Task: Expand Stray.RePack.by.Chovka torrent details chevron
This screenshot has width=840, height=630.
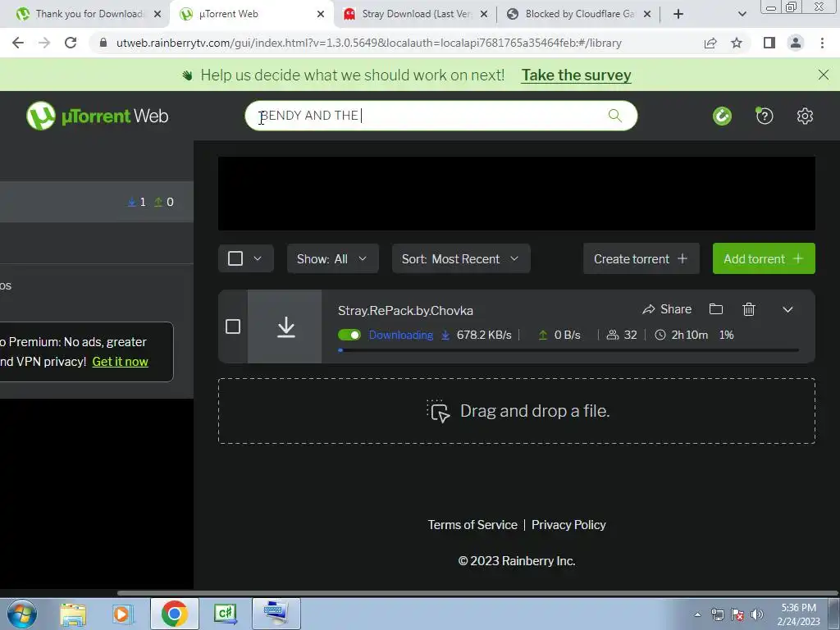Action: tap(787, 309)
